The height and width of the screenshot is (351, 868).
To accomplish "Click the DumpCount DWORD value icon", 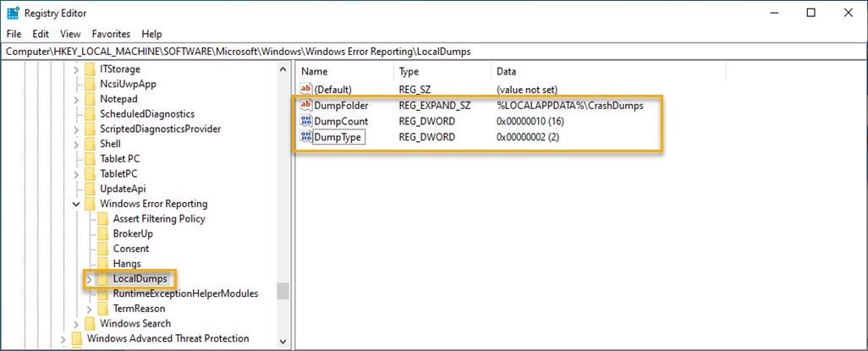I will click(306, 121).
